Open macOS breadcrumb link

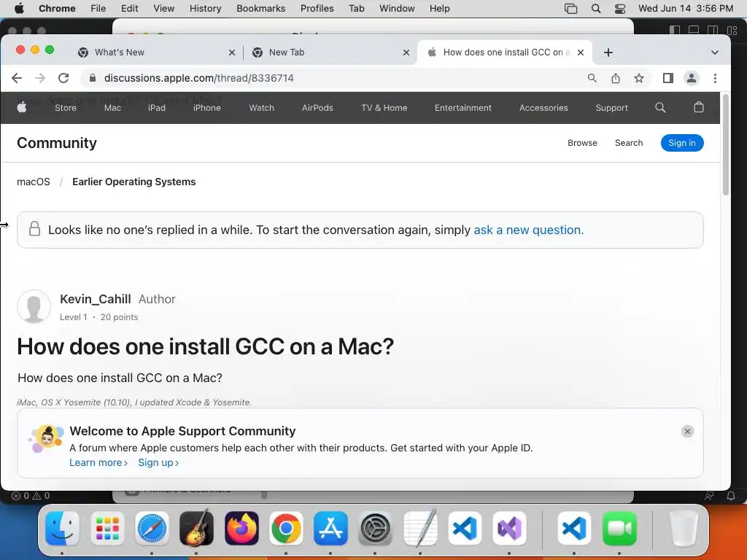pos(34,182)
